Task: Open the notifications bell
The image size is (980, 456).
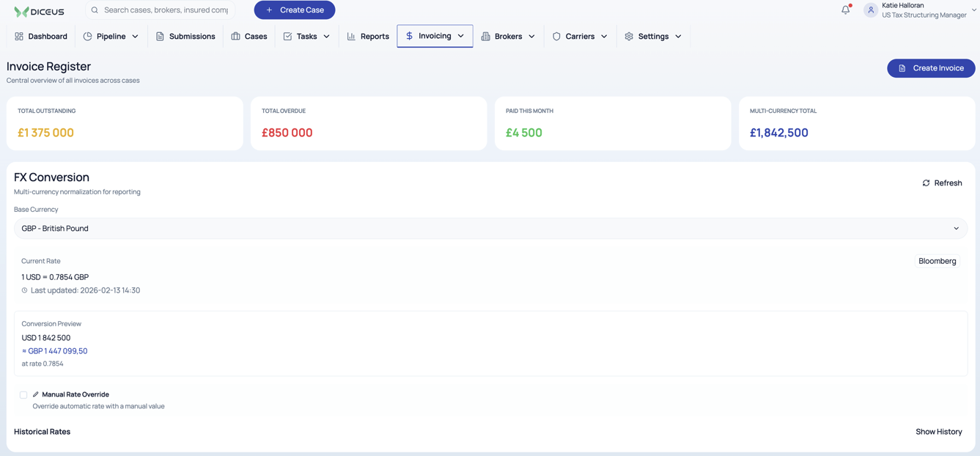Action: pos(845,10)
